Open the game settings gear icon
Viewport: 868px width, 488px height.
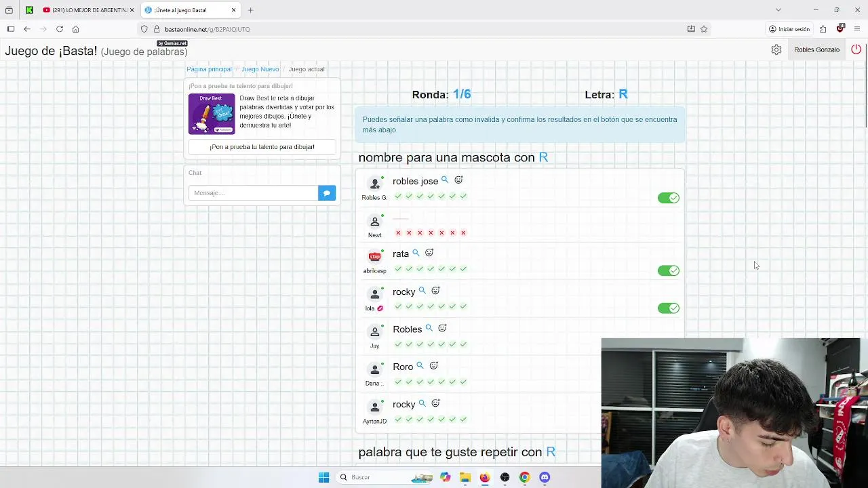pyautogui.click(x=776, y=49)
